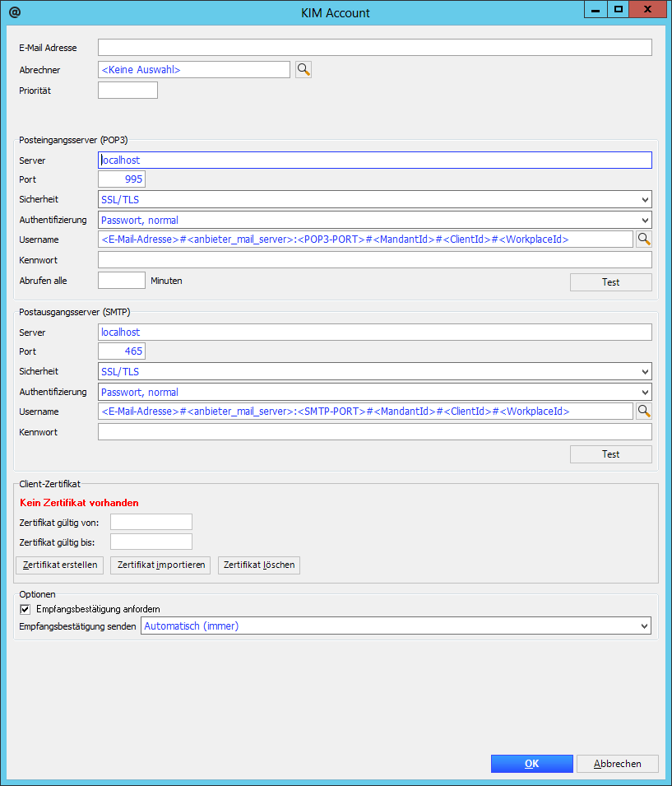Click the @ icon in the title bar
The height and width of the screenshot is (786, 672).
pyautogui.click(x=15, y=12)
